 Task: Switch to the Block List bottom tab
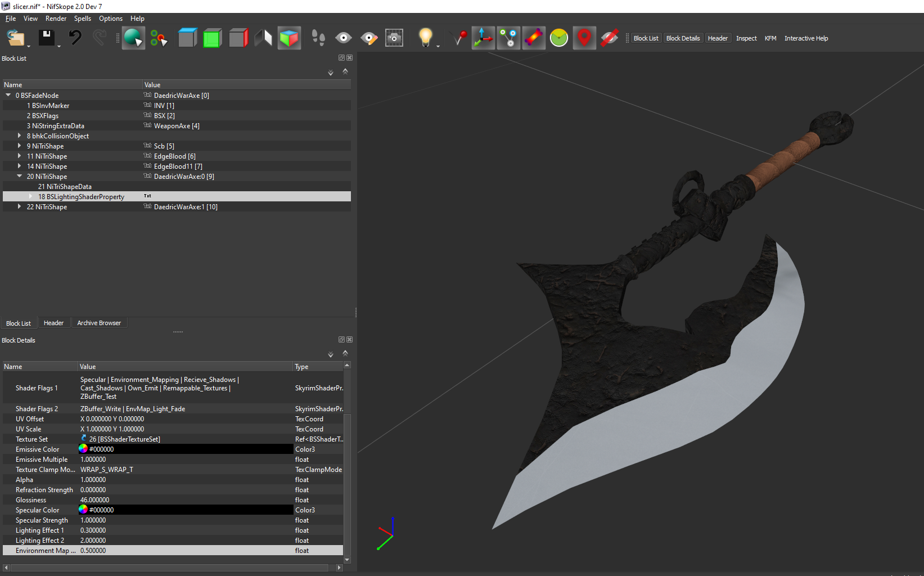point(19,323)
